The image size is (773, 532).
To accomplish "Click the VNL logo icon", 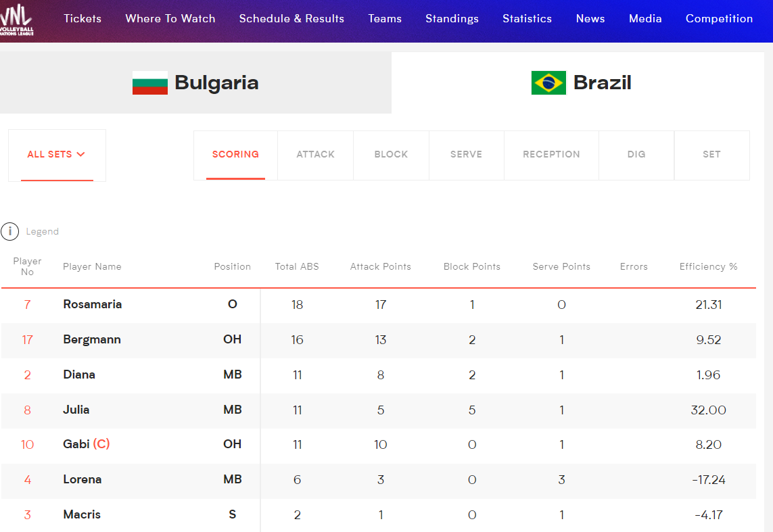I will click(x=17, y=20).
